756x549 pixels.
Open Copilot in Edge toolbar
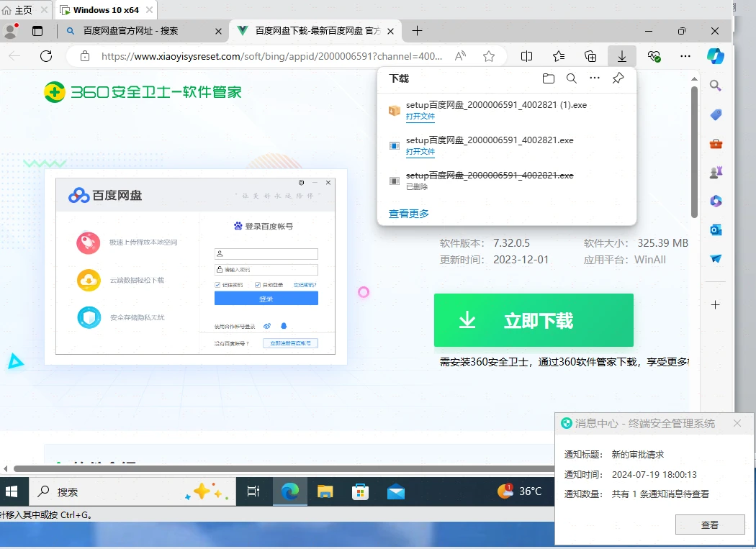tap(715, 55)
